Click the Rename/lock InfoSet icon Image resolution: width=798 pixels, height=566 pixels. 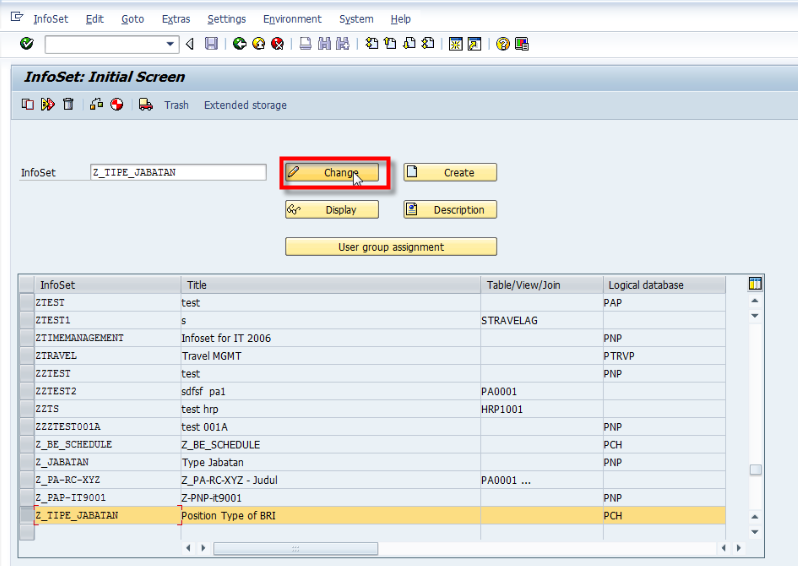pos(96,105)
